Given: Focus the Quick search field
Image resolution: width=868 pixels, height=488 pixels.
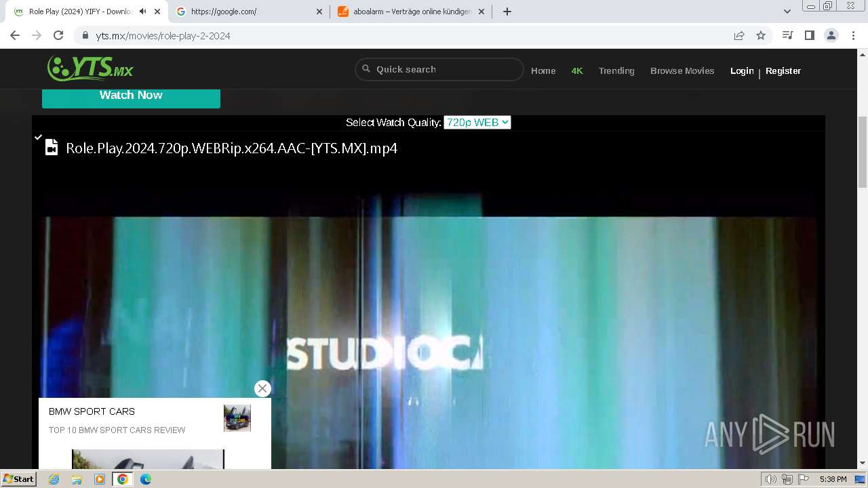Looking at the screenshot, I should 439,69.
